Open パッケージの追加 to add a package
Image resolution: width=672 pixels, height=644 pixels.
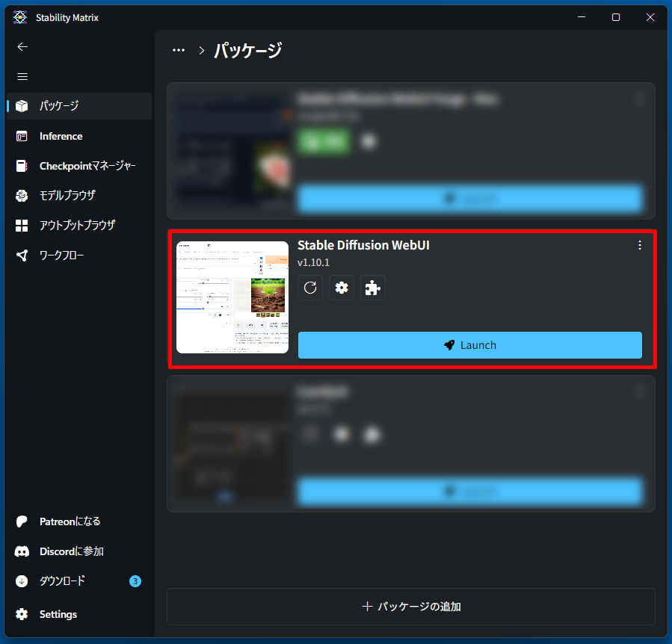click(411, 607)
